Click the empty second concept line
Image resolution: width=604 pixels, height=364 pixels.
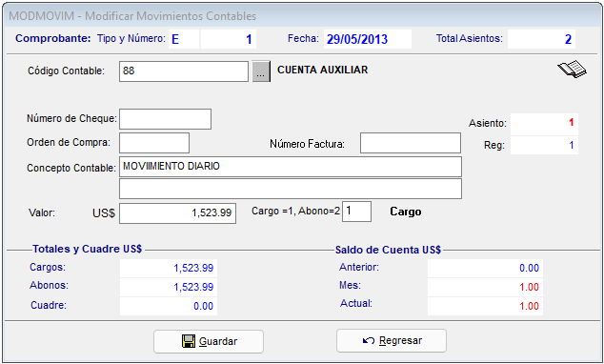pos(291,189)
